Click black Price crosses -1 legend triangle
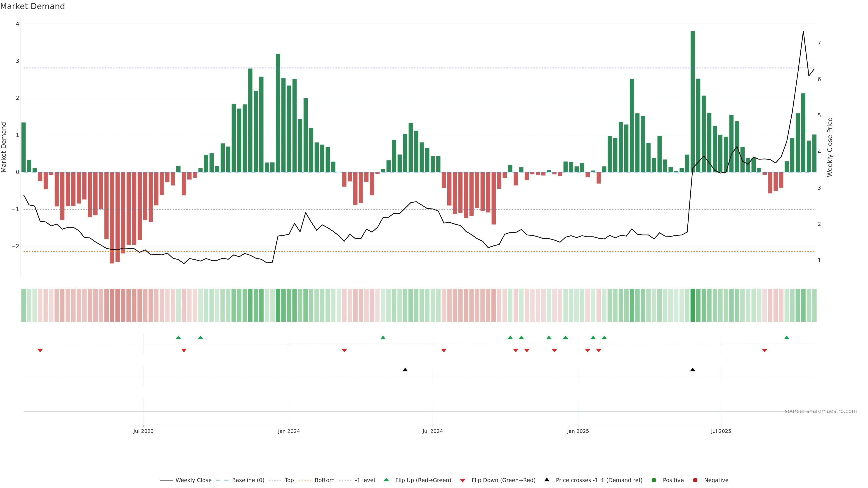The height and width of the screenshot is (488, 868). (x=547, y=480)
